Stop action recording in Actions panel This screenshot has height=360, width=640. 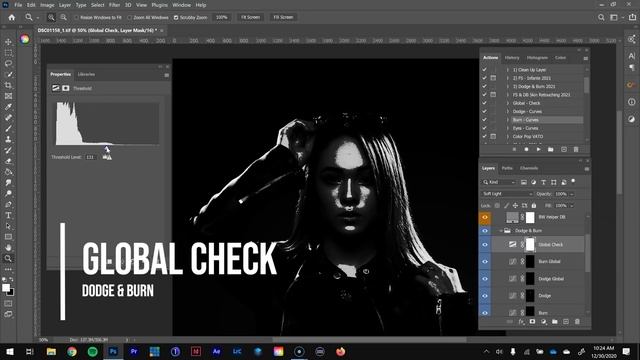(x=514, y=149)
